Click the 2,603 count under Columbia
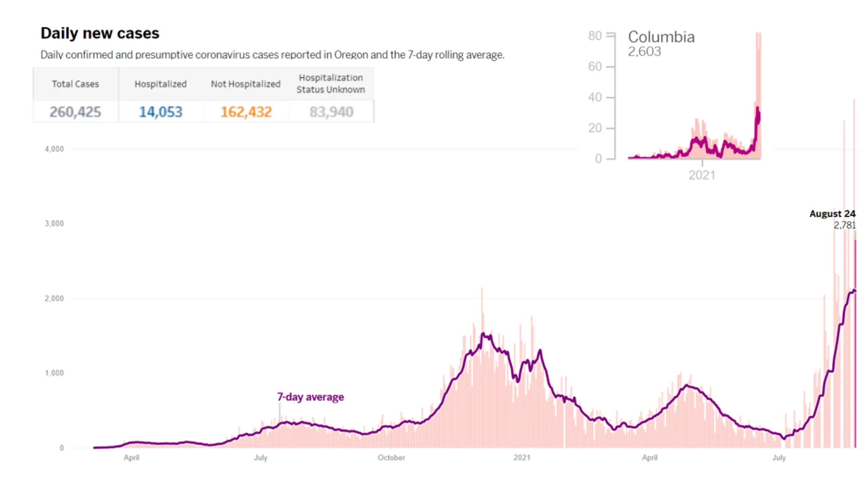The width and height of the screenshot is (868, 488). [x=644, y=52]
